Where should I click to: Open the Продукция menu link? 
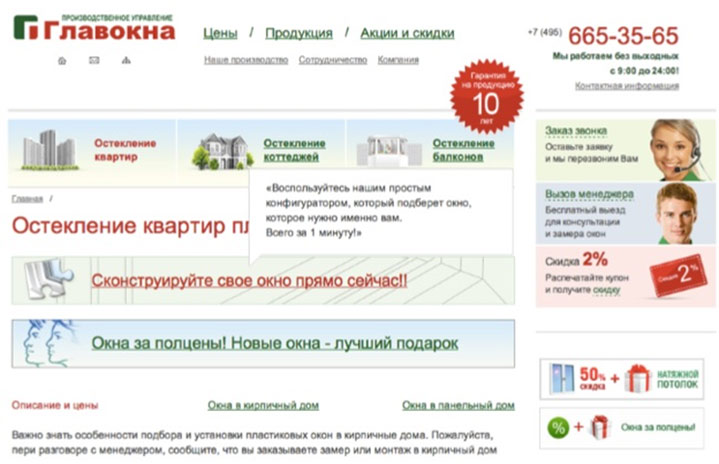[299, 33]
